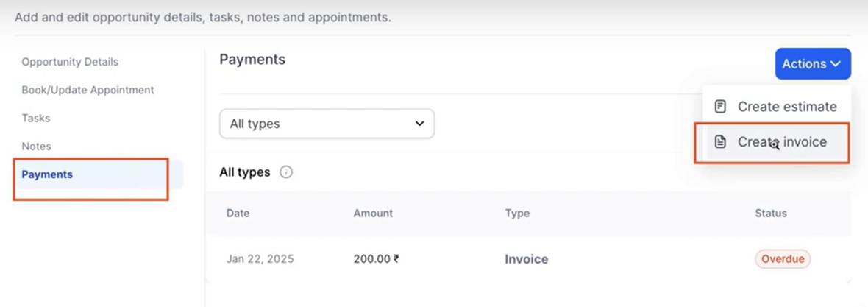Click the estimate icon beside Create estimate
The height and width of the screenshot is (307, 868).
pos(721,107)
